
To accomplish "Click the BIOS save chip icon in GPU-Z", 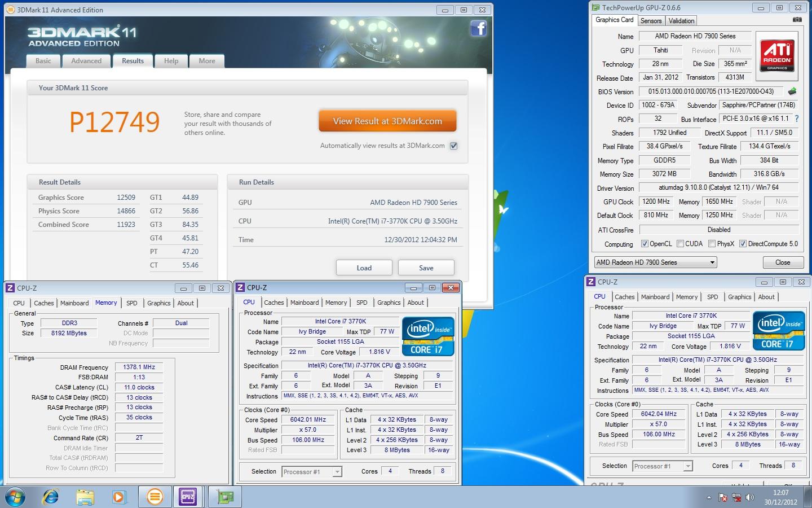I will [792, 91].
